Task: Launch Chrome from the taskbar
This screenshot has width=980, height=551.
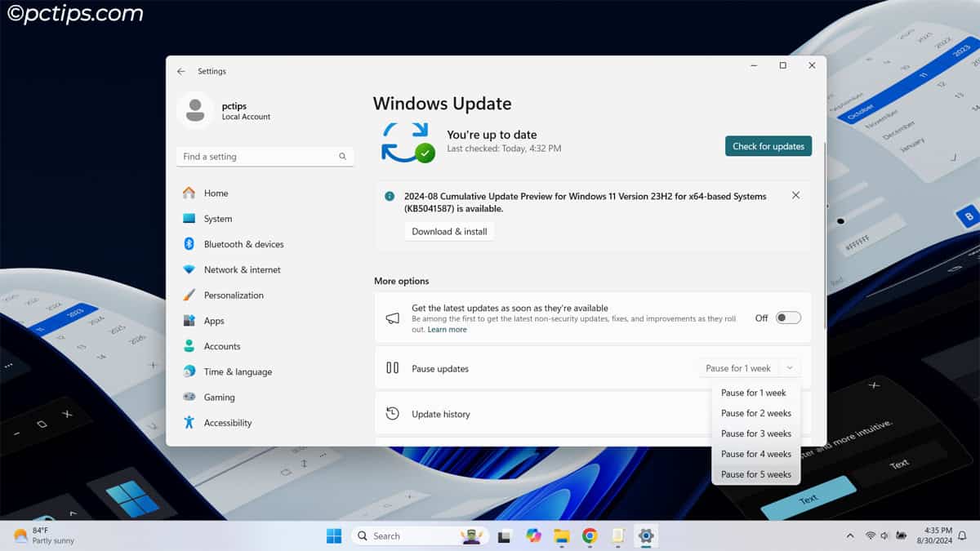Action: [x=590, y=535]
